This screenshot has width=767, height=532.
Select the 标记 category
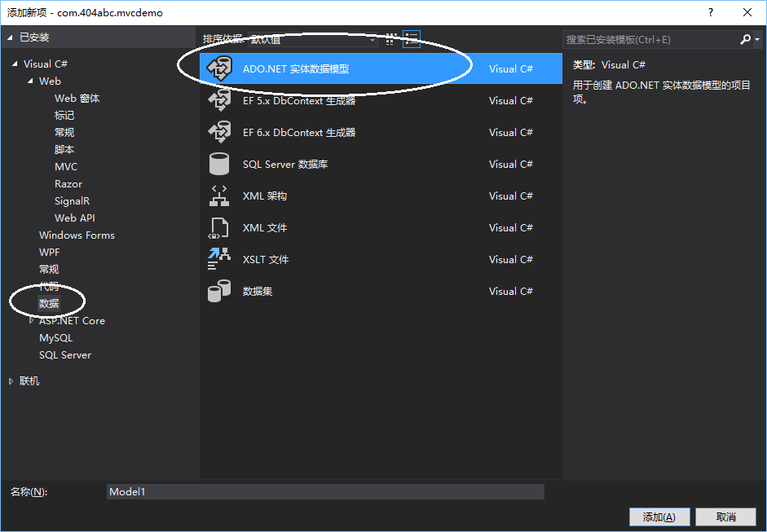coord(64,116)
